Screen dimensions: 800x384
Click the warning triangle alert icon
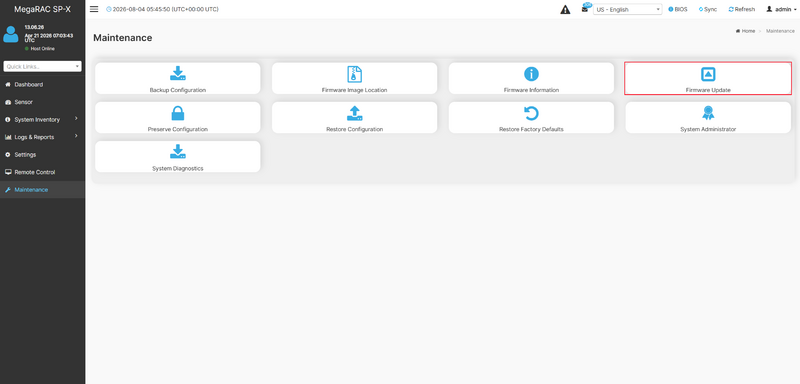click(x=565, y=10)
